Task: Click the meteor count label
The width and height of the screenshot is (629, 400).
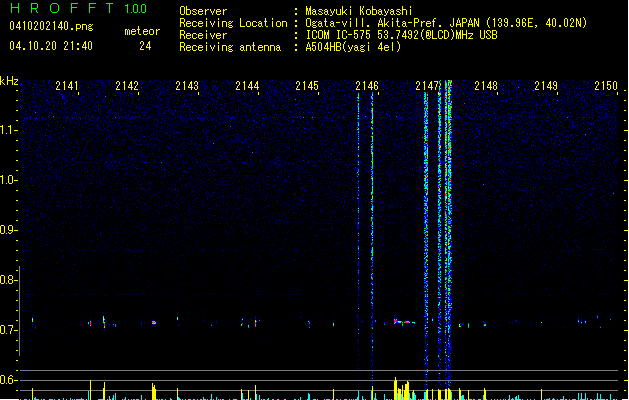Action: click(142, 31)
